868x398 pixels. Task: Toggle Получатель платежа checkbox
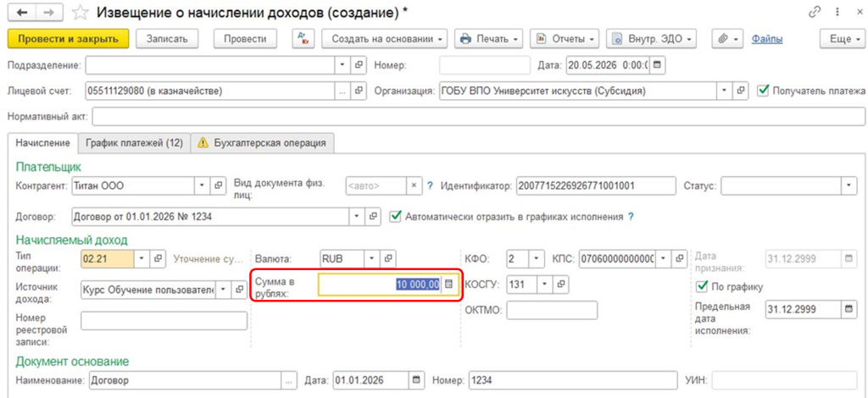[x=763, y=91]
